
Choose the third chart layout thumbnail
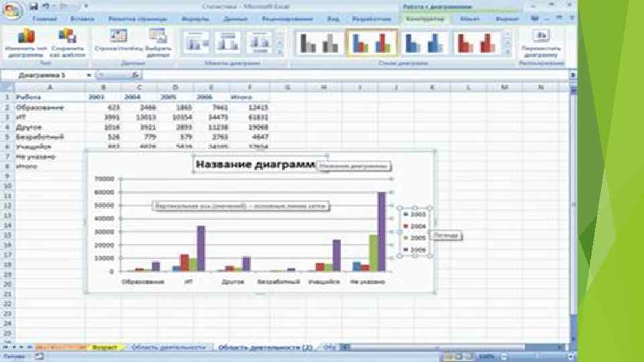pyautogui.click(x=259, y=43)
